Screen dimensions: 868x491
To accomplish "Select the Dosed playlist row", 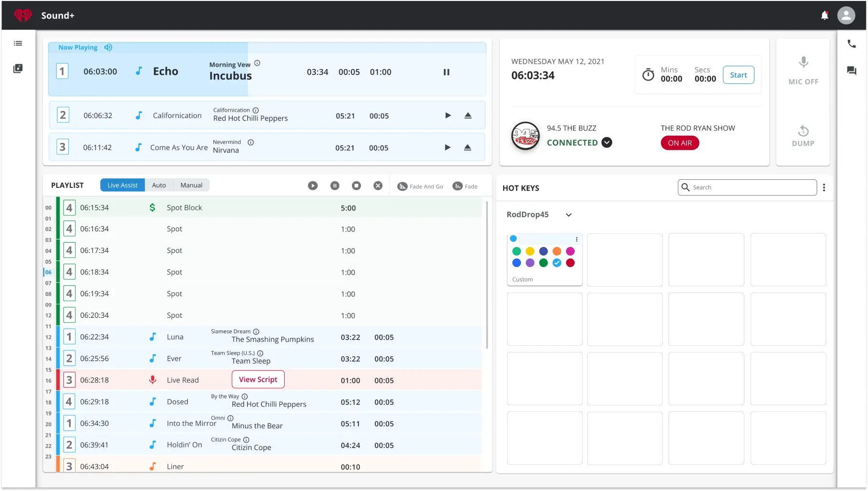I will coord(269,402).
